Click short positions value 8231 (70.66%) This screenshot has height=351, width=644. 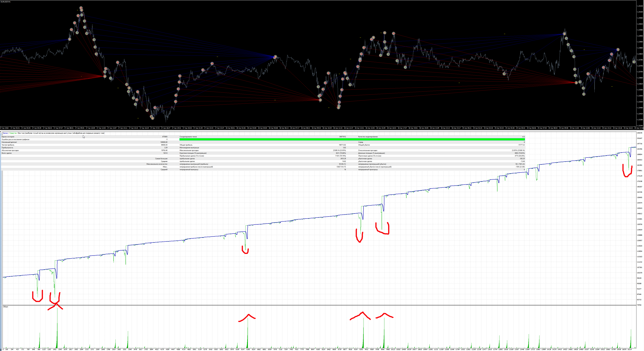[341, 153]
